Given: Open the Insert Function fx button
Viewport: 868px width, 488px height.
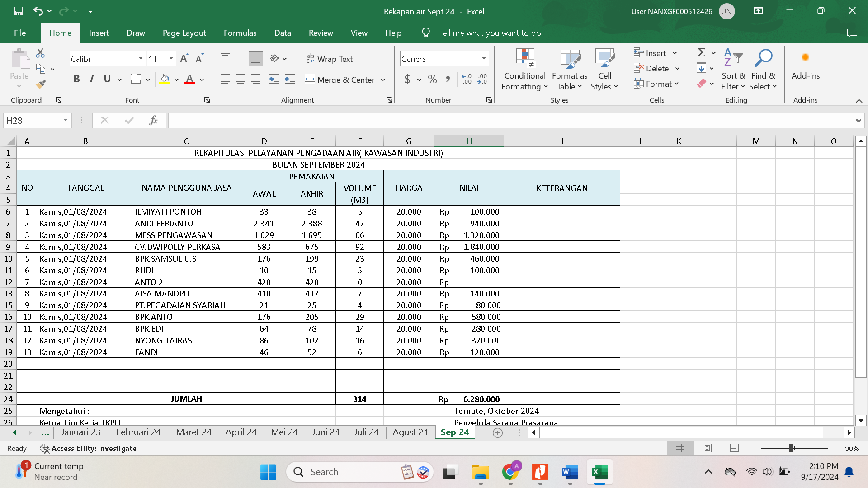Looking at the screenshot, I should tap(153, 120).
